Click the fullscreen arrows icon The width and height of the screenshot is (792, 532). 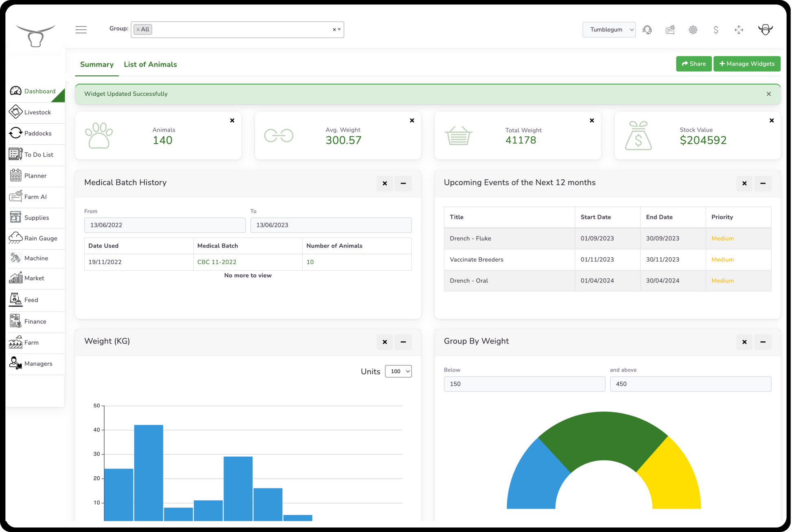739,30
